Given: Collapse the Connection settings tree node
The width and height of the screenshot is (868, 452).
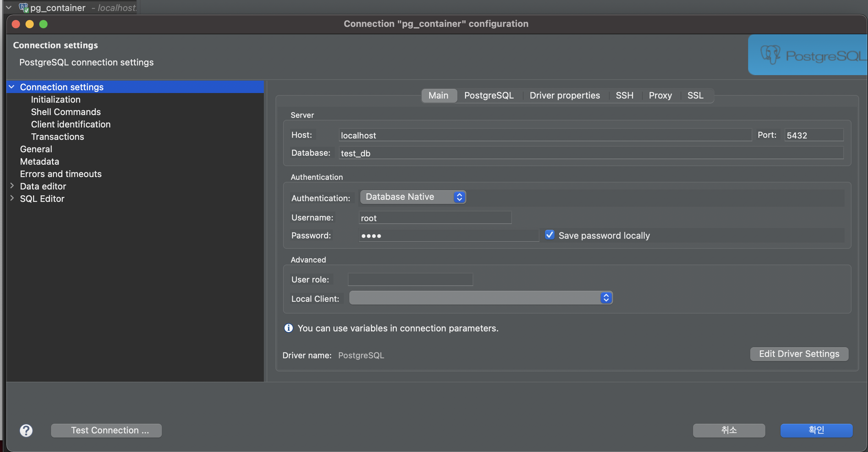Looking at the screenshot, I should coord(12,87).
